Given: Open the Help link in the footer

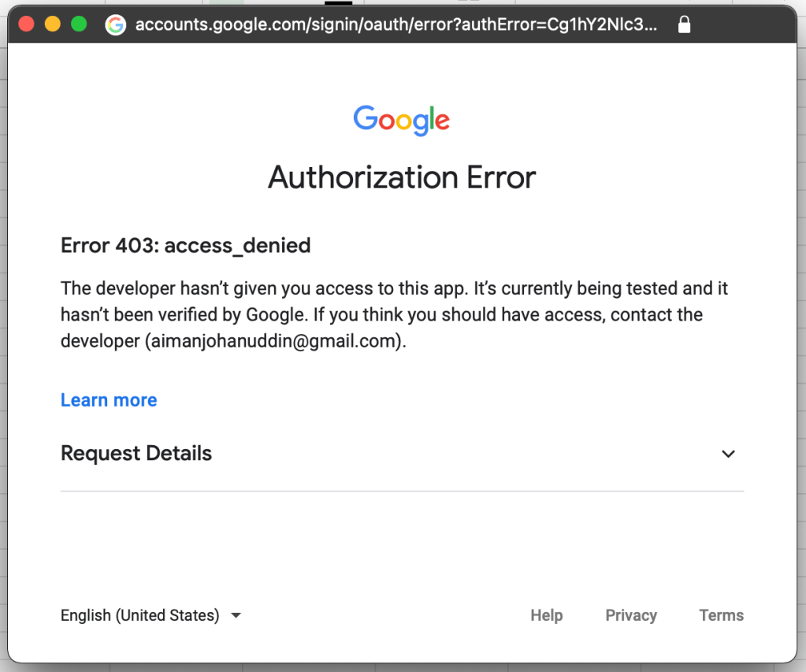Looking at the screenshot, I should click(x=546, y=615).
